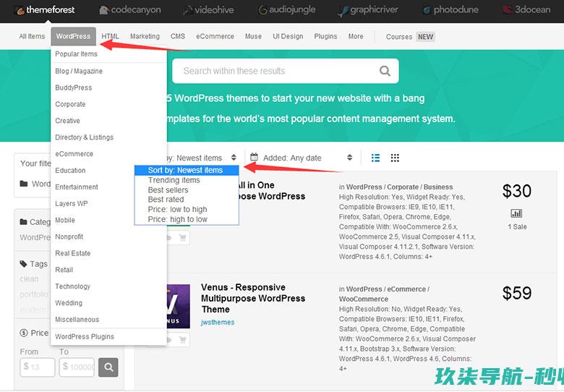Choose Education from WordPress menu
Screen dimensions: 564x392
point(70,171)
